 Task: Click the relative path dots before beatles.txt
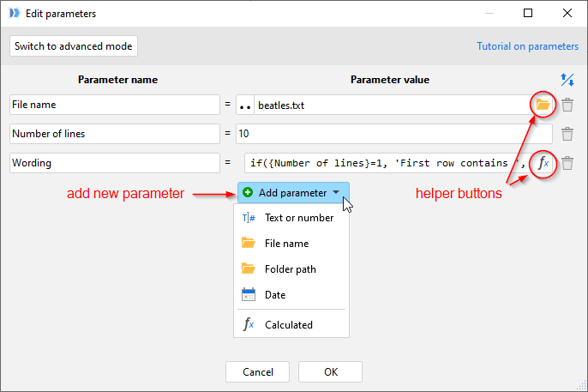245,105
